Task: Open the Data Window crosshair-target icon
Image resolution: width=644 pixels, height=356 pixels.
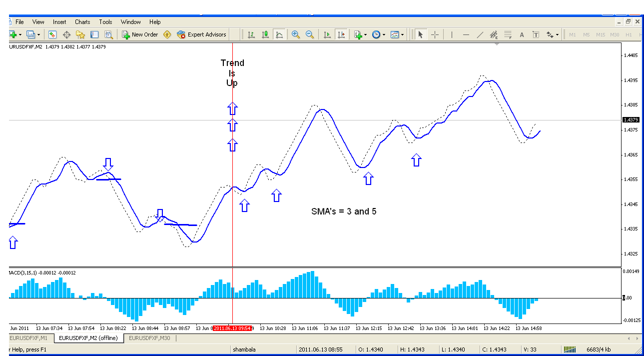Action: 66,34
